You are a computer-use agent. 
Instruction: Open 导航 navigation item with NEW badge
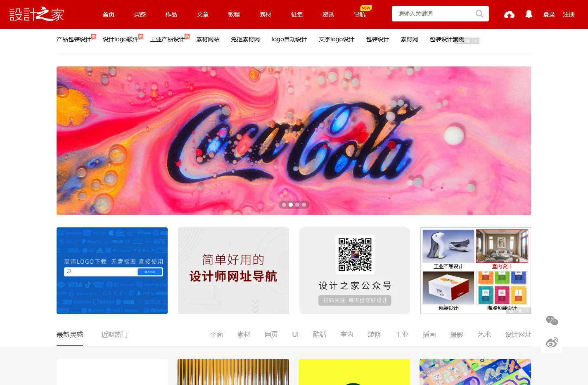360,14
